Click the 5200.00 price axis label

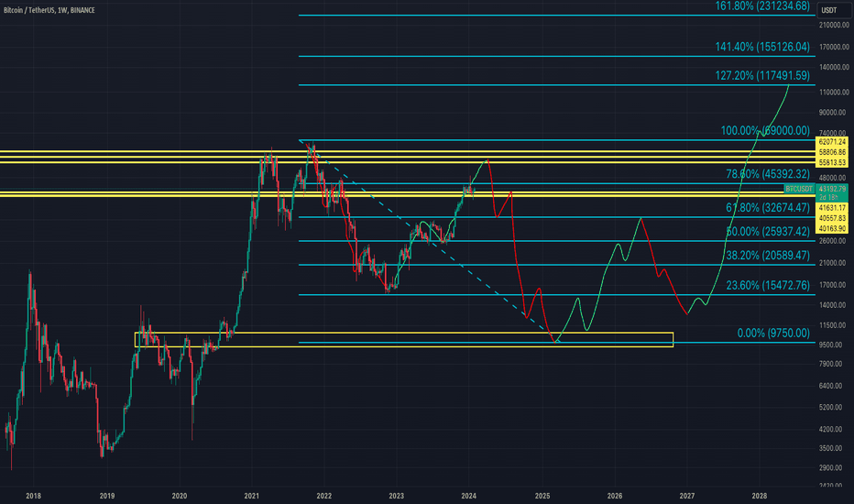click(832, 408)
